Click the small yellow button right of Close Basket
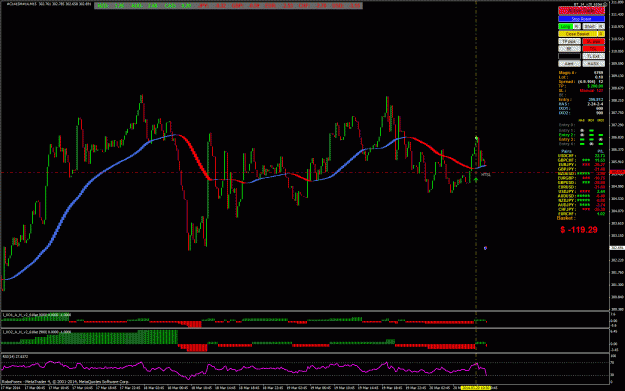The width and height of the screenshot is (625, 391). pyautogui.click(x=601, y=34)
